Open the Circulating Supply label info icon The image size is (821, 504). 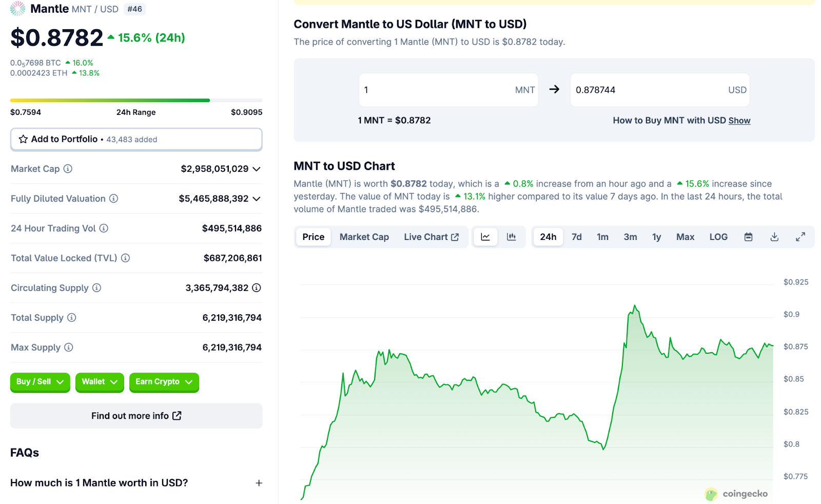[96, 288]
